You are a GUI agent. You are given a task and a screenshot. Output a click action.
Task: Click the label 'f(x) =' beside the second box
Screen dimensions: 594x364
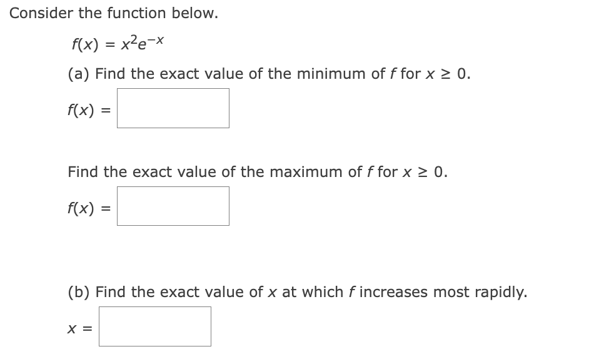tap(88, 207)
